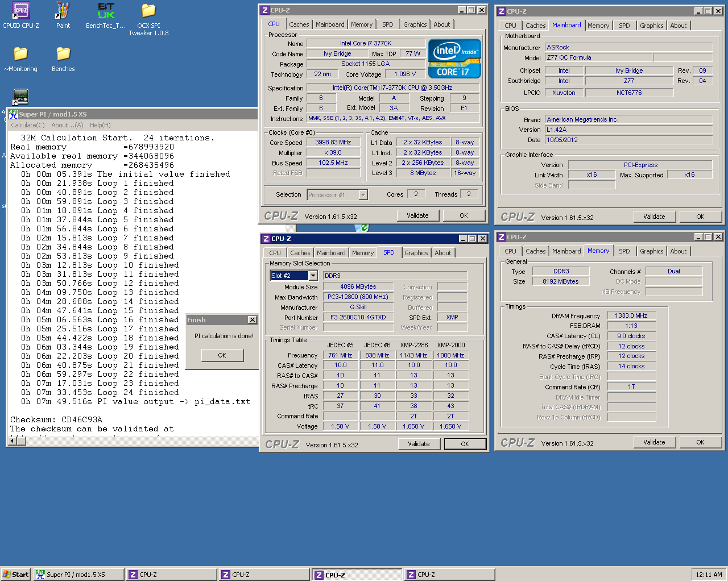Click OK in the SPD window
728x582 pixels.
tap(465, 444)
